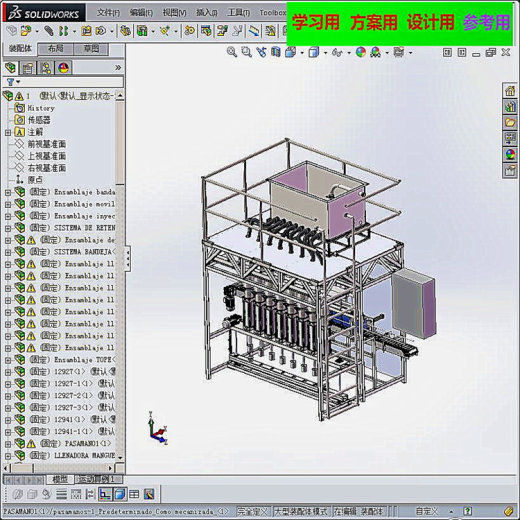Click the tree filter funnel icon
This screenshot has height=520, width=520.
(x=10, y=82)
